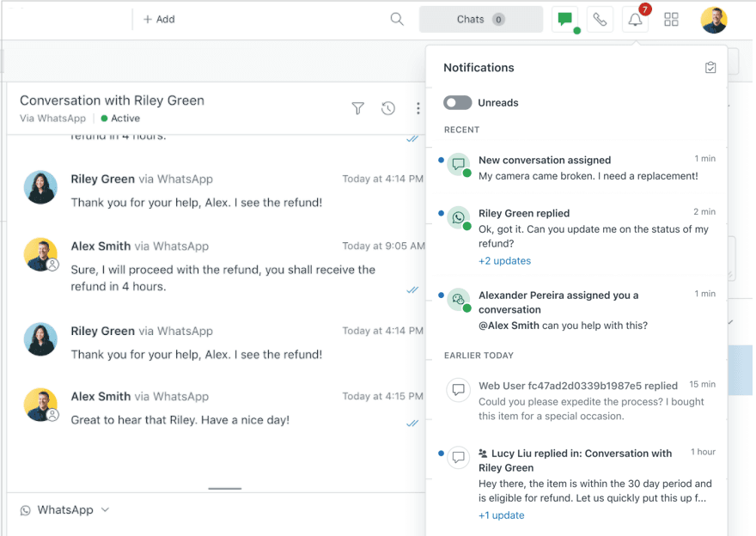The width and height of the screenshot is (756, 536).
Task: Open the phone calls icon
Action: 601,18
